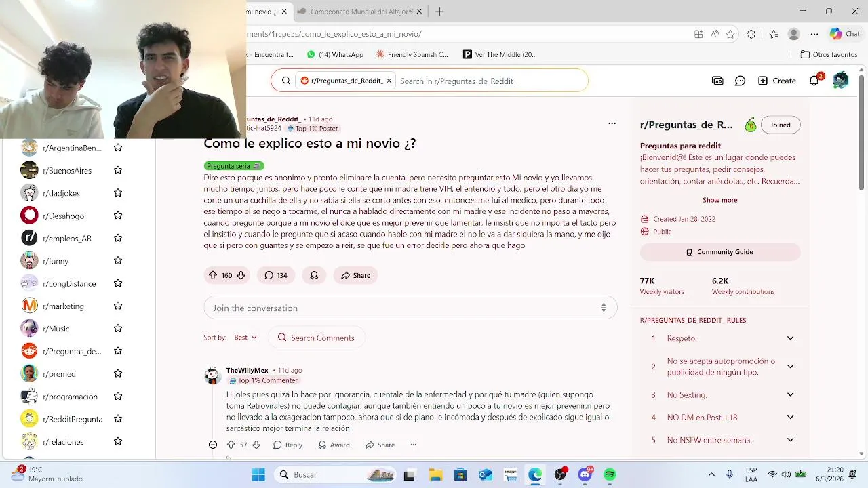Give an award to the post

(314, 275)
